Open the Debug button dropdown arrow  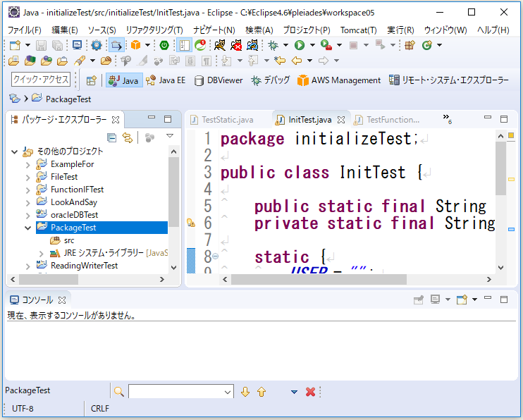[285, 45]
